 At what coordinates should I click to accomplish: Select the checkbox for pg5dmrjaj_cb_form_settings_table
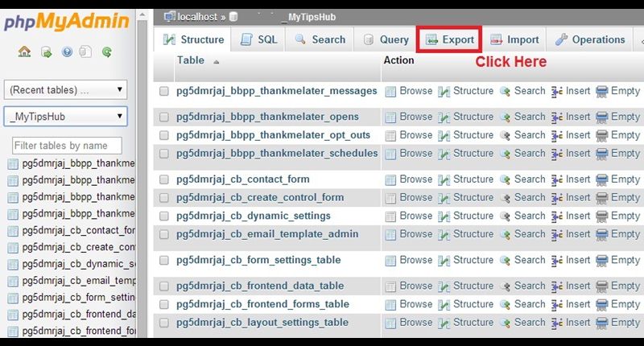click(164, 261)
